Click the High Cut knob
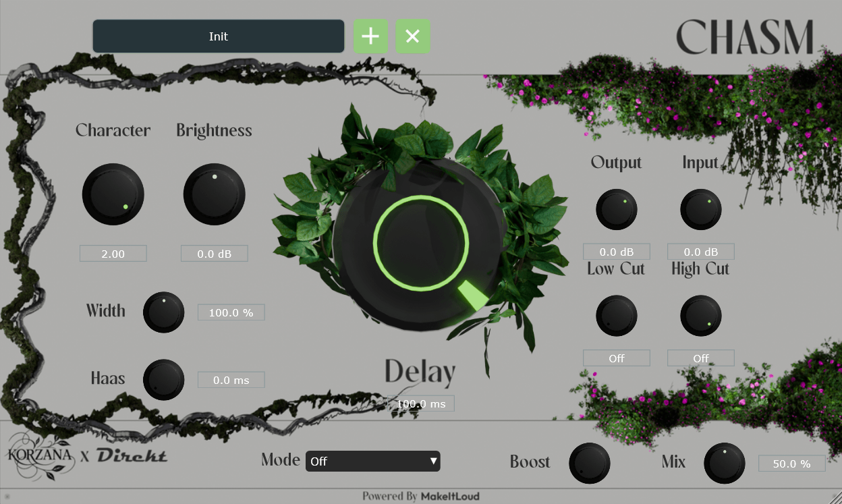Screen dimensions: 842x504 701,316
